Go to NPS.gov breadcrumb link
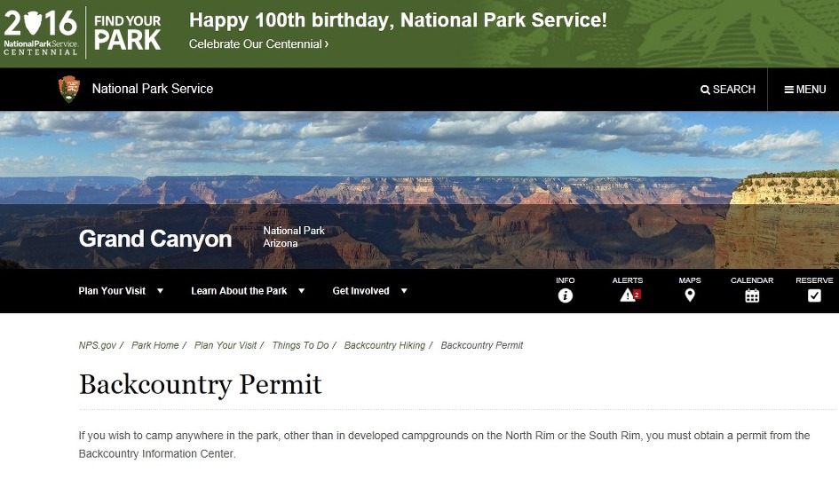Viewport: 839px width, 504px height. pyautogui.click(x=97, y=345)
